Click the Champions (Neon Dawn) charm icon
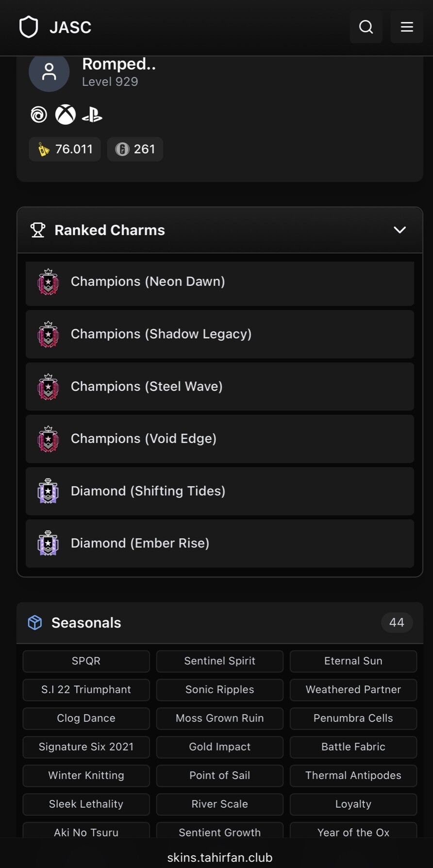The image size is (433, 868). coord(48,283)
